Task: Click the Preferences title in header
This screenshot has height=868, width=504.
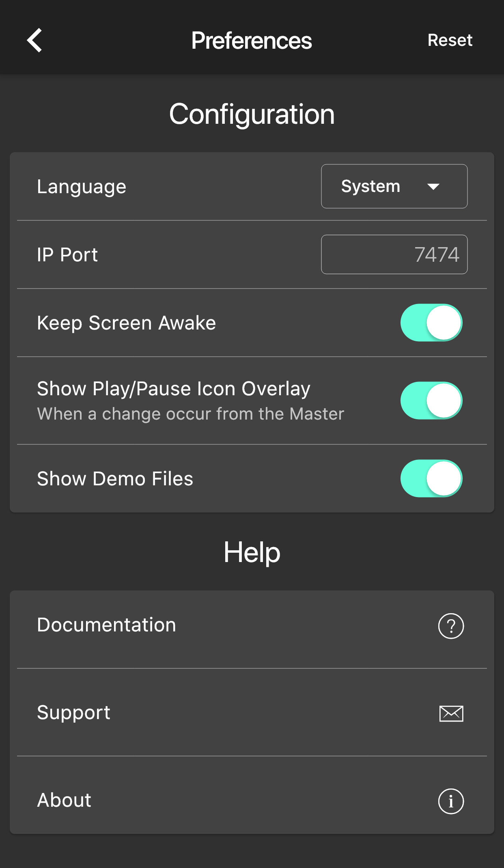Action: (x=252, y=41)
